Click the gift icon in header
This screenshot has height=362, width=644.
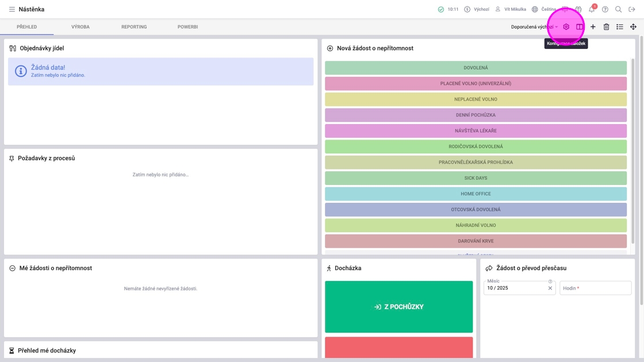point(578,9)
